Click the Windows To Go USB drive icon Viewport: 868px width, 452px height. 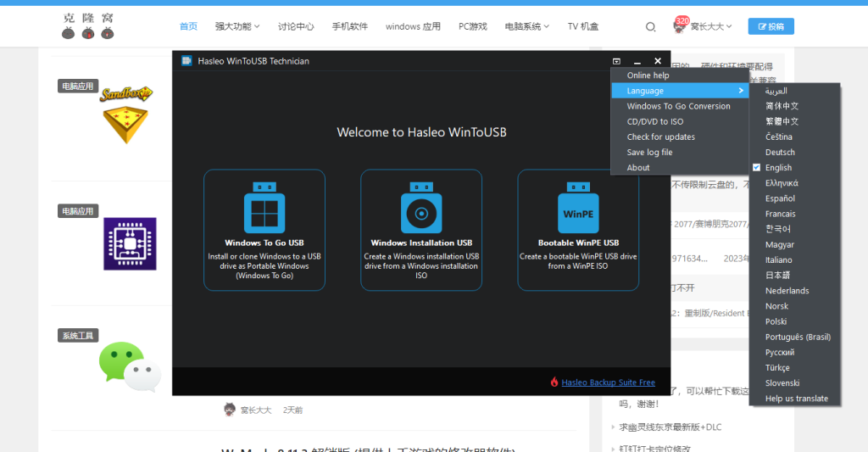264,208
